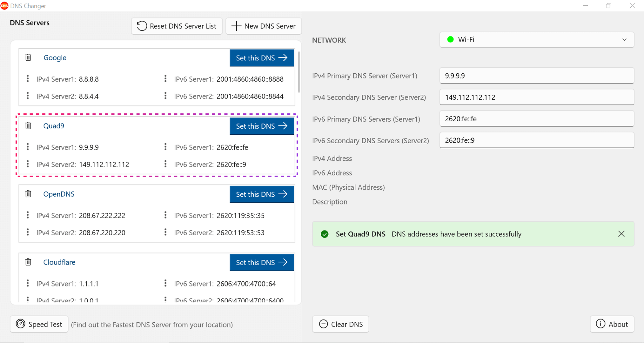Click the trash icon next to Google
This screenshot has width=644, height=343.
click(x=28, y=57)
